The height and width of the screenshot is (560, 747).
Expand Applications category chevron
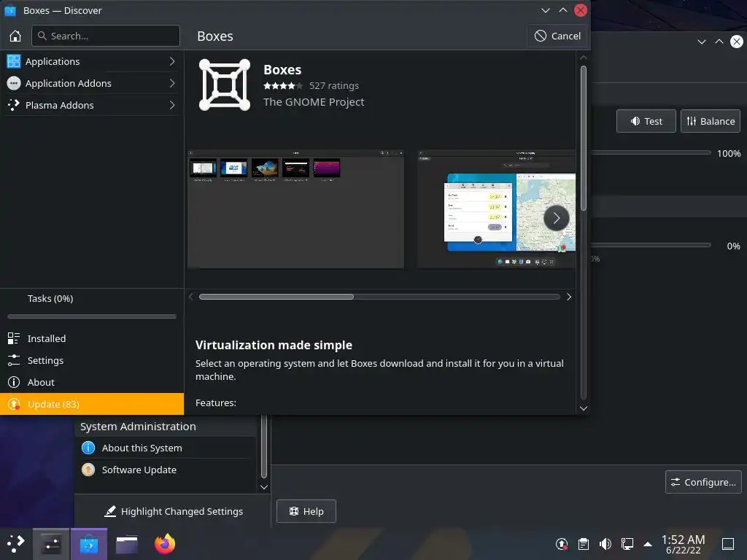pyautogui.click(x=172, y=61)
